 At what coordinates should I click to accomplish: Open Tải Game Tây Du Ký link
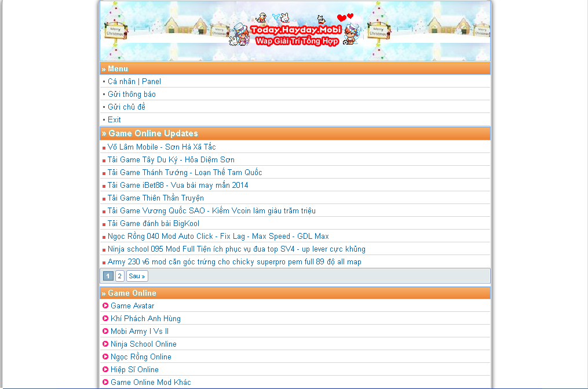[x=171, y=160]
